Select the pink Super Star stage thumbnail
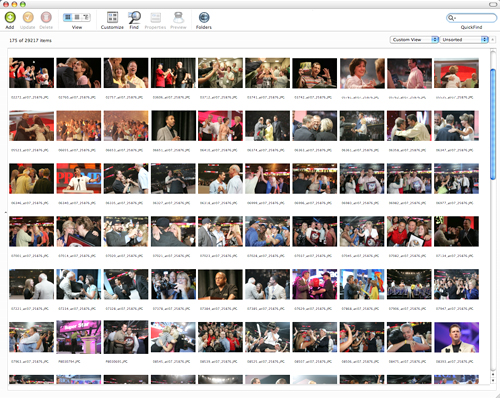Viewport: 500px width, 398px height. click(79, 337)
